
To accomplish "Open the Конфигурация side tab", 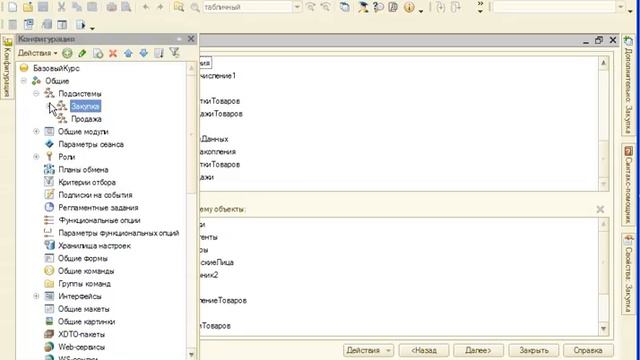I will click(x=7, y=67).
